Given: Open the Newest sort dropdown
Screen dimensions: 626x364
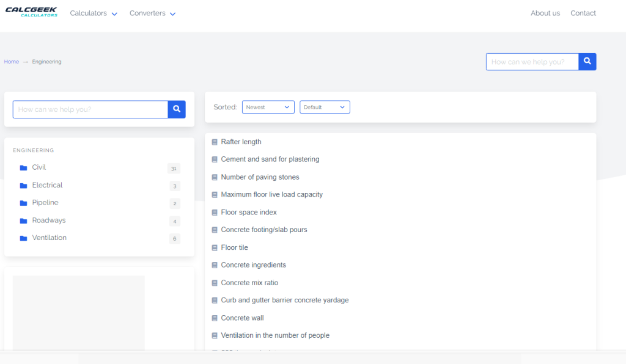Looking at the screenshot, I should tap(268, 107).
